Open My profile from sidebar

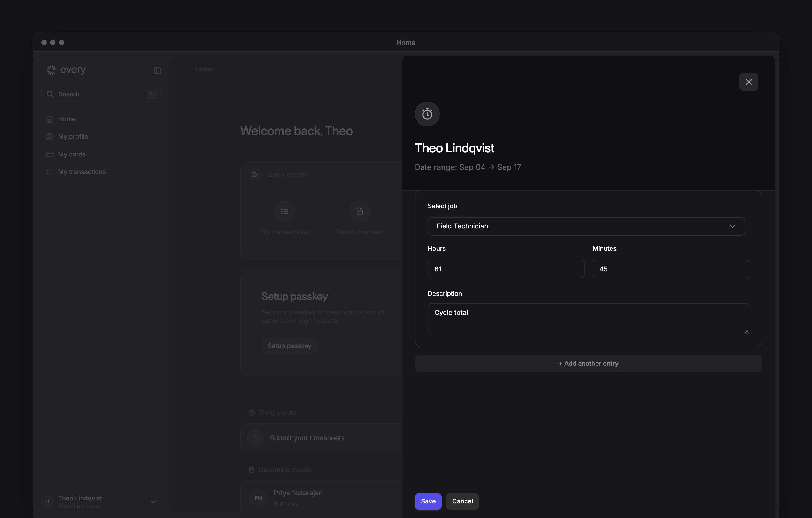point(101,136)
